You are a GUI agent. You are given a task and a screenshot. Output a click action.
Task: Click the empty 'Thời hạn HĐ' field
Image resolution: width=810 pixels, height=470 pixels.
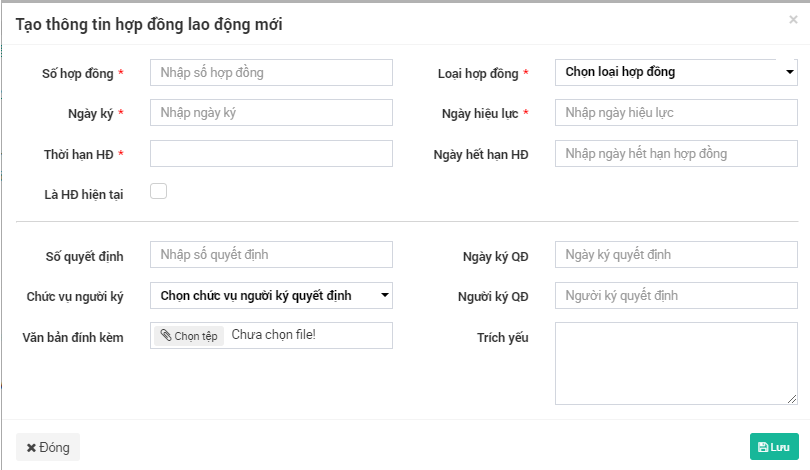[x=271, y=154]
